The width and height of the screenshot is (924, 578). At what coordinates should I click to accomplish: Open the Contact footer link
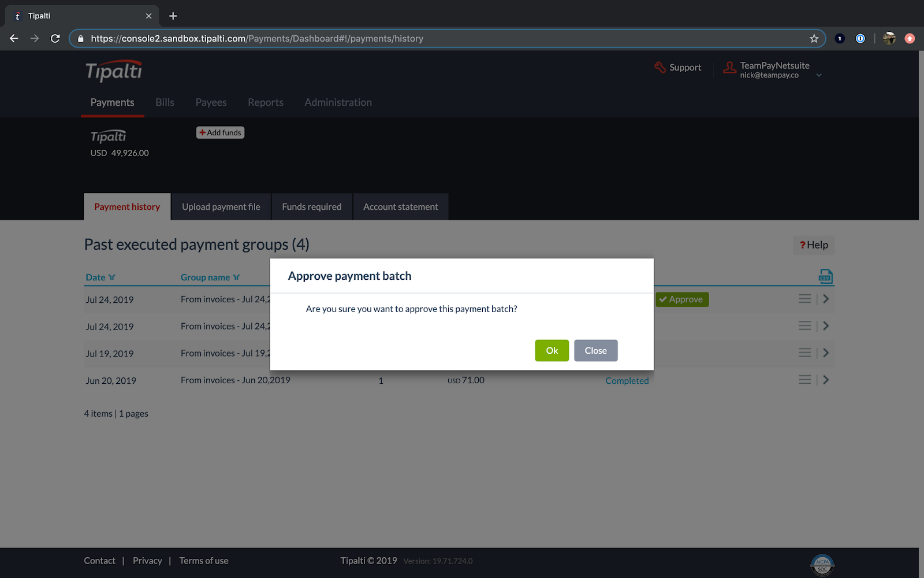click(99, 561)
